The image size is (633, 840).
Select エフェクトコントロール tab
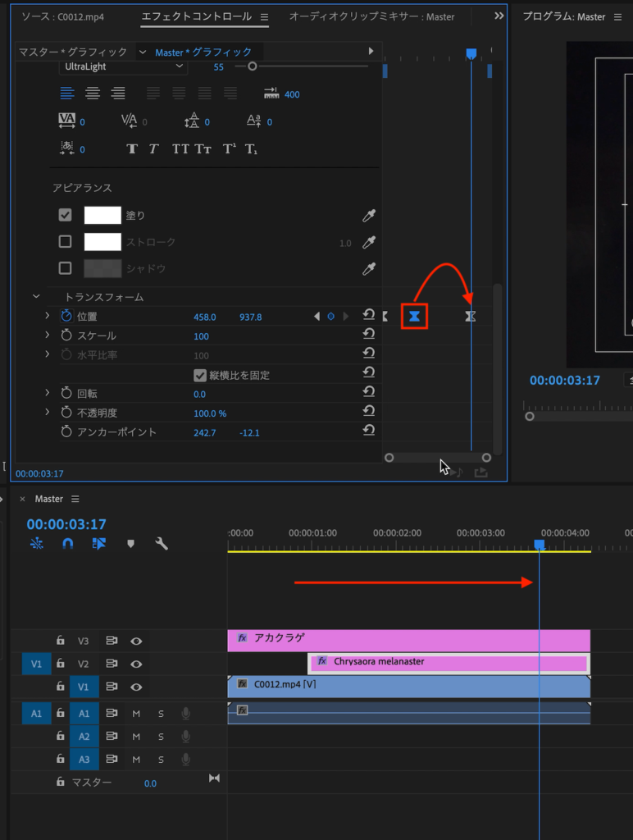pyautogui.click(x=197, y=16)
